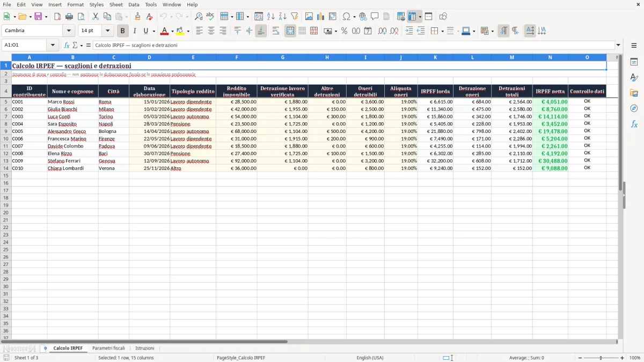
Task: Sort ascending A to Z
Action: click(x=271, y=17)
